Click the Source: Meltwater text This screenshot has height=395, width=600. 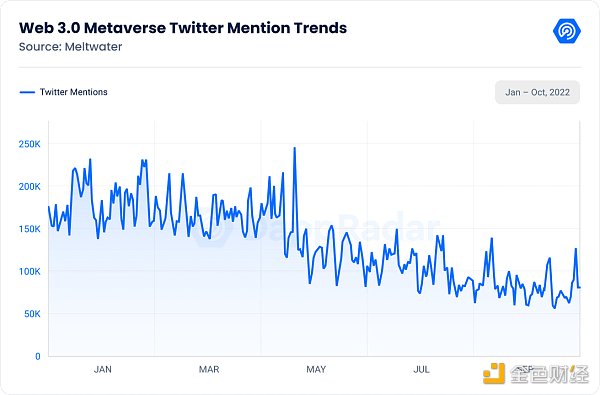click(70, 47)
